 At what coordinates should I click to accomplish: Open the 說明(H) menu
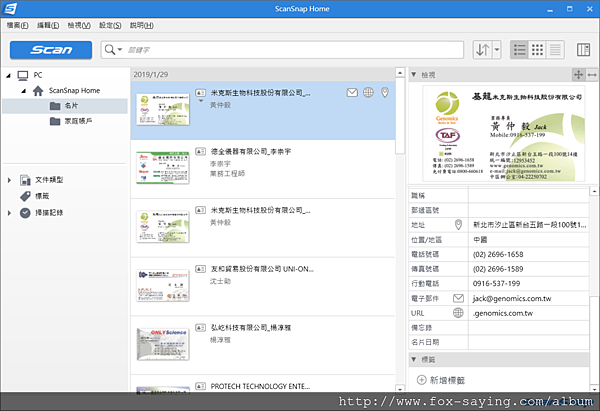coord(142,25)
